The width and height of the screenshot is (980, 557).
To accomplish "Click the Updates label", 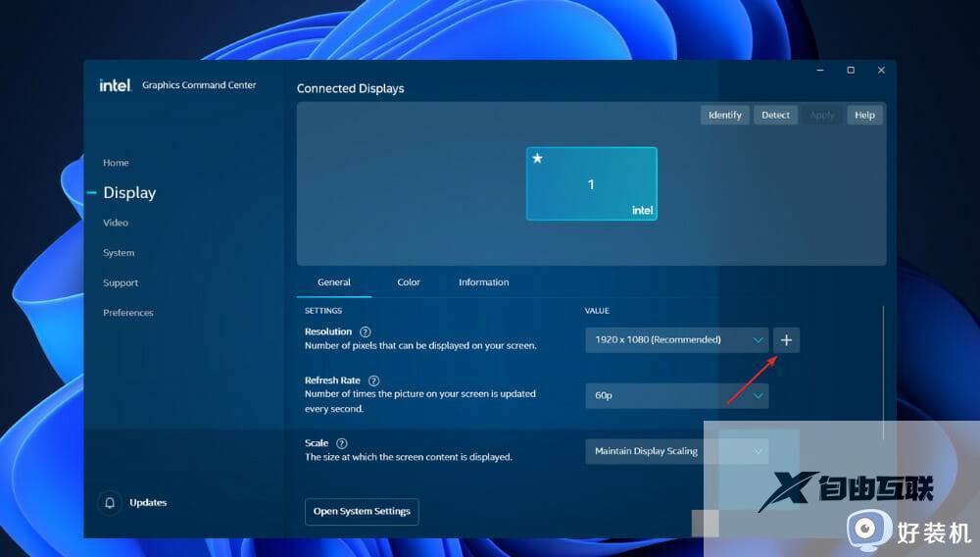I will (148, 503).
